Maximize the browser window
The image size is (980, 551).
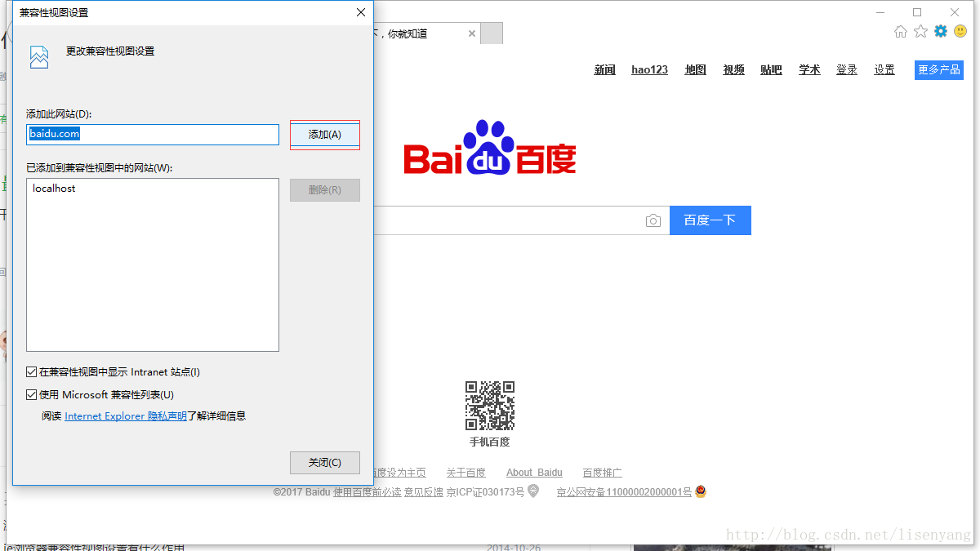[917, 12]
